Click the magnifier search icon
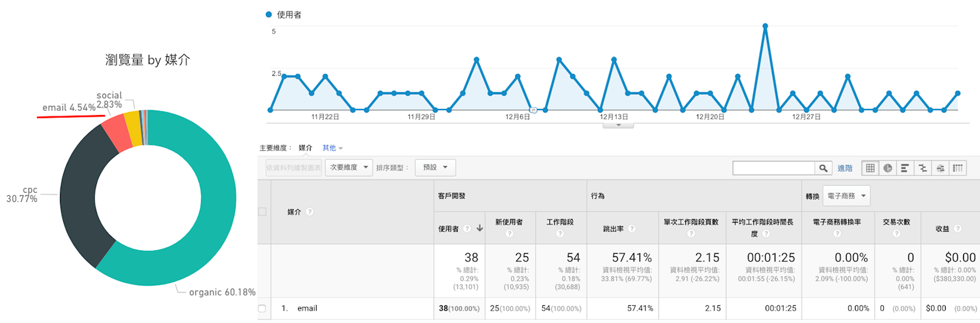The width and height of the screenshot is (980, 323). coord(823,168)
